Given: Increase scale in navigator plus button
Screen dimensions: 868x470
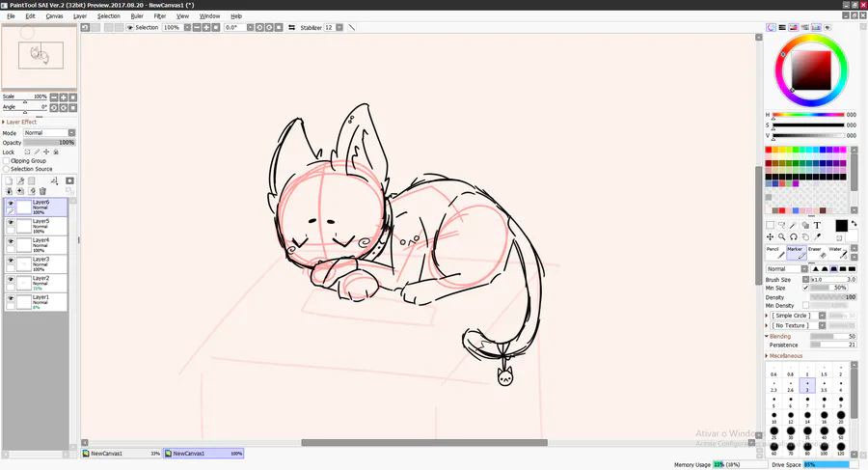Looking at the screenshot, I should [x=64, y=97].
